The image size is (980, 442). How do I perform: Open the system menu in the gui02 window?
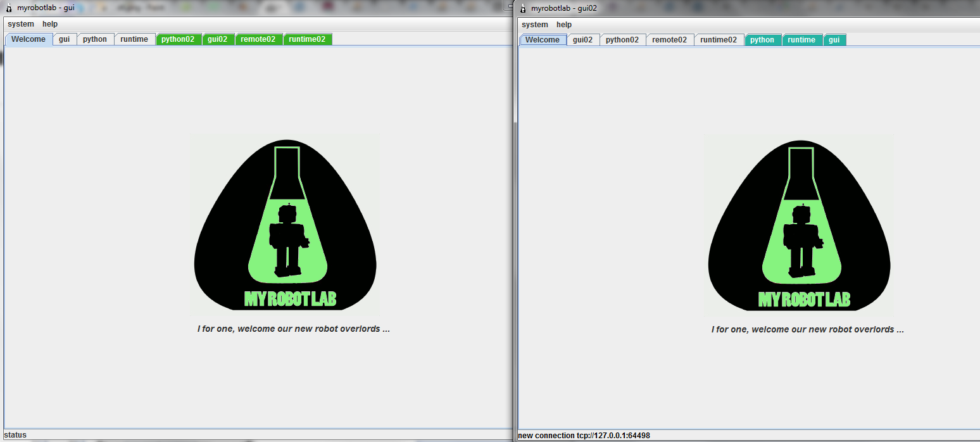(x=535, y=25)
